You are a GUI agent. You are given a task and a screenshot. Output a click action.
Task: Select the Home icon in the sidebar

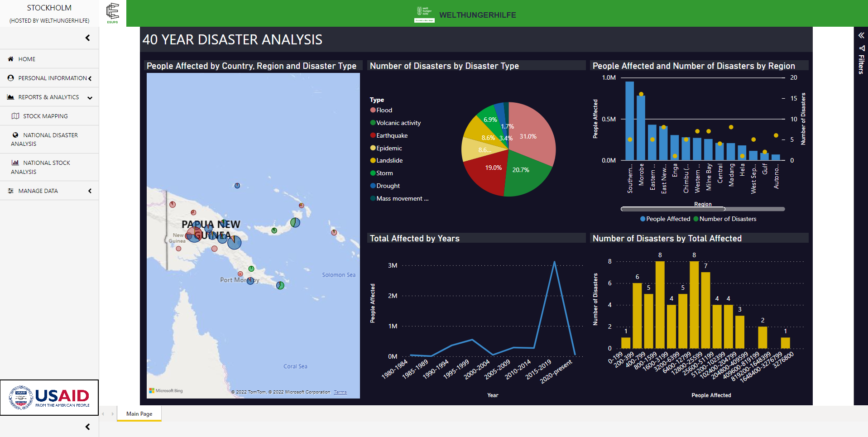pos(10,59)
